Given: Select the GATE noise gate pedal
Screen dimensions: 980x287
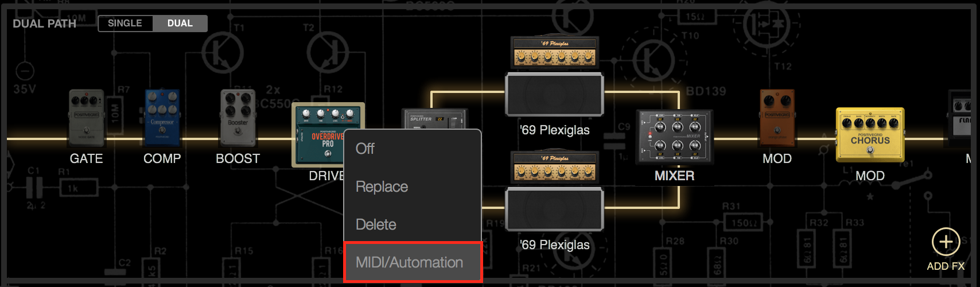Looking at the screenshot, I should (x=87, y=118).
